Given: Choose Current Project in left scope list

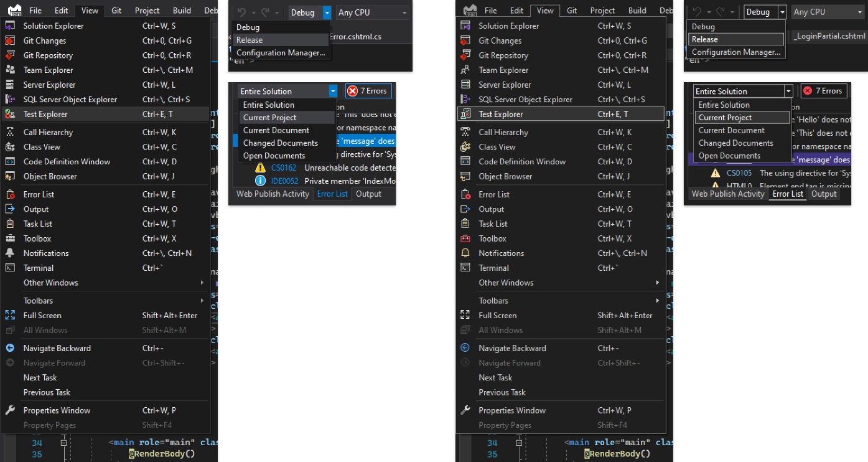Looking at the screenshot, I should [x=287, y=118].
